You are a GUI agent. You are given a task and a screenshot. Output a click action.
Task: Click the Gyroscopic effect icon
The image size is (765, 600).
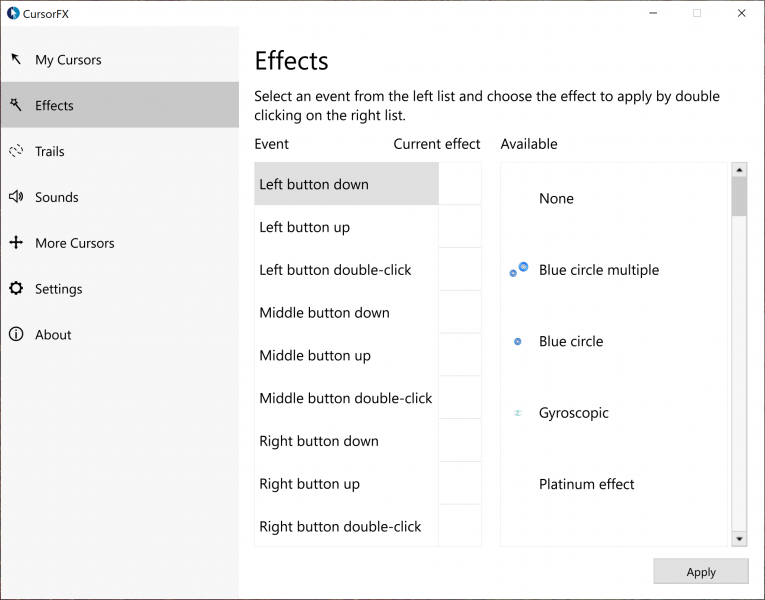(518, 413)
